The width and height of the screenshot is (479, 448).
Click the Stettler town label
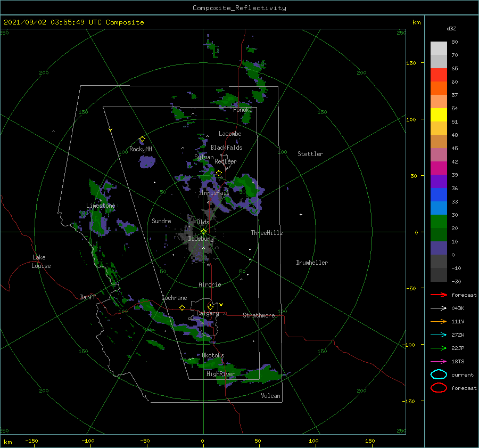tap(310, 154)
